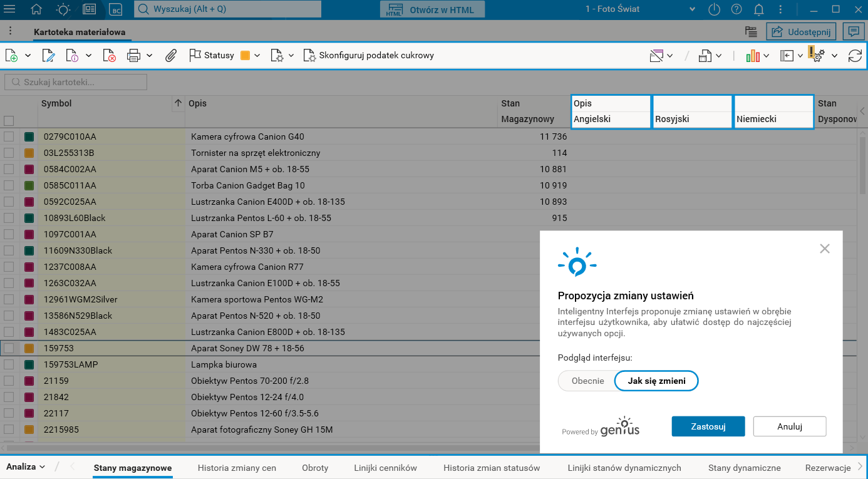Expand the bar chart dropdown arrow
This screenshot has height=479, width=868.
[x=766, y=56]
